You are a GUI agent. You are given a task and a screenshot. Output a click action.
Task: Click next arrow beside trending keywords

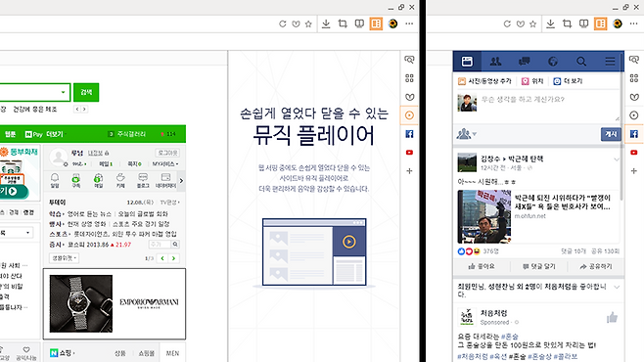pos(84,110)
